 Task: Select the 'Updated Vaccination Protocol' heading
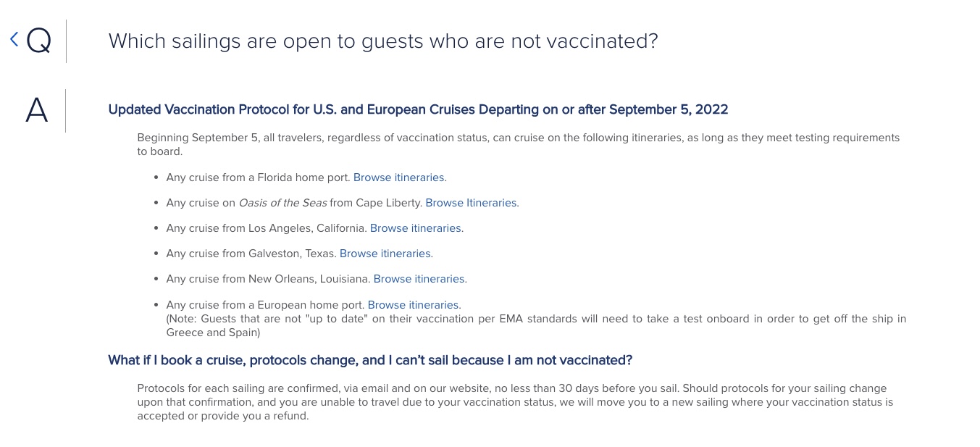pyautogui.click(x=418, y=109)
